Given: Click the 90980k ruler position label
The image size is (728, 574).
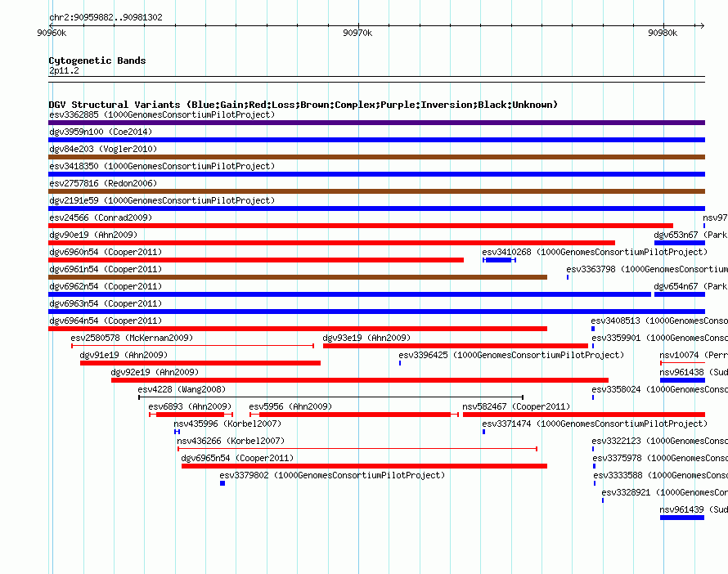Looking at the screenshot, I should [663, 33].
